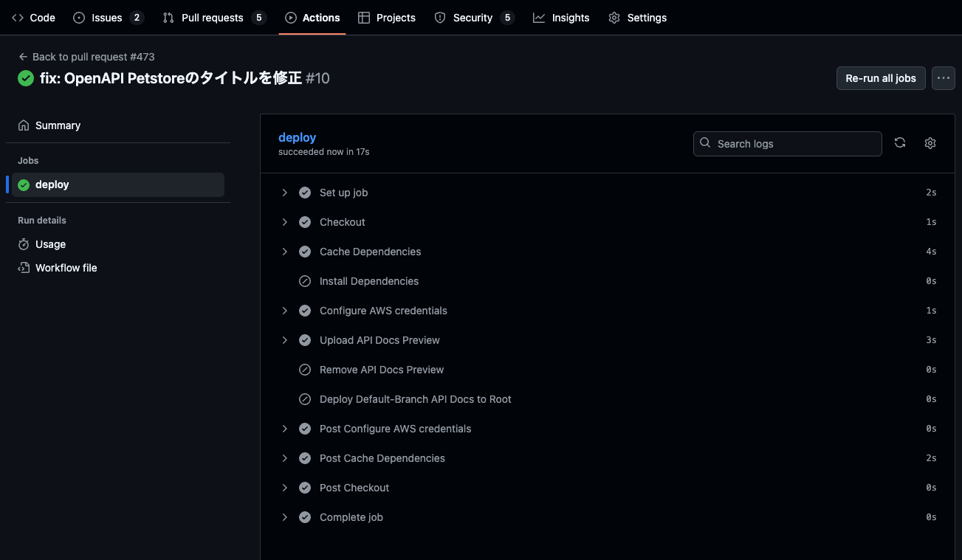Click the Issues count badge 2
Screen dimensions: 962x560
pos(137,18)
